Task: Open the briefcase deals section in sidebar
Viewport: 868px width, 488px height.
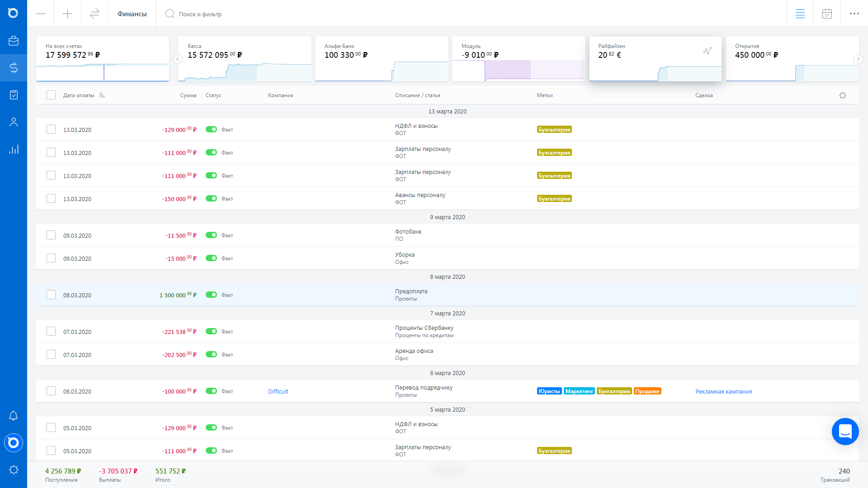Action: (x=14, y=41)
